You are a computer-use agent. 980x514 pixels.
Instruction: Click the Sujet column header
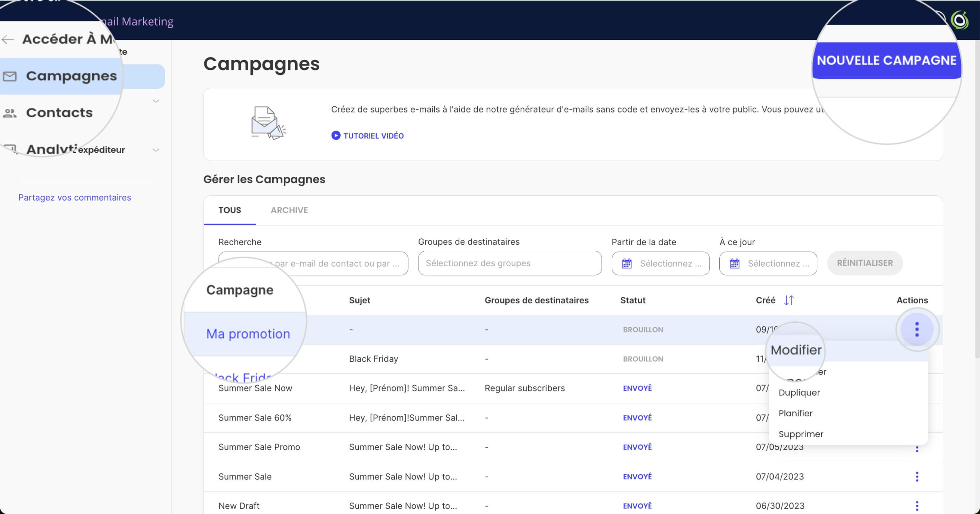[x=359, y=300]
